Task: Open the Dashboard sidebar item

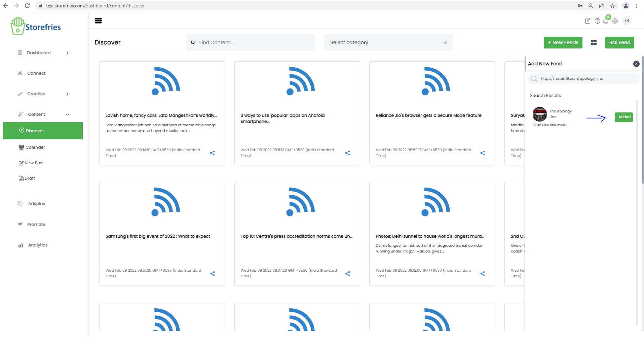Action: (x=39, y=53)
